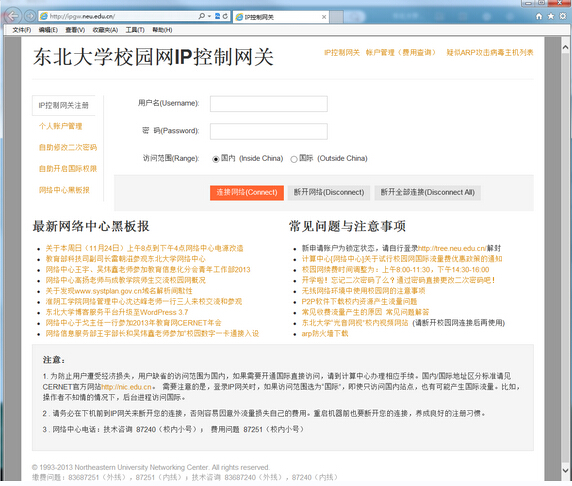Select the IP控制网关 tab
This screenshot has width=572, height=486.
281,17
